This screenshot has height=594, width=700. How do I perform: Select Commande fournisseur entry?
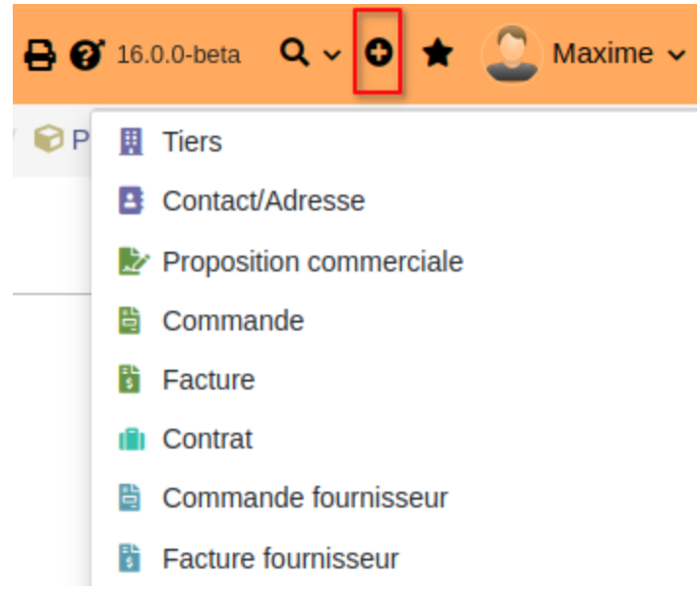click(x=305, y=498)
